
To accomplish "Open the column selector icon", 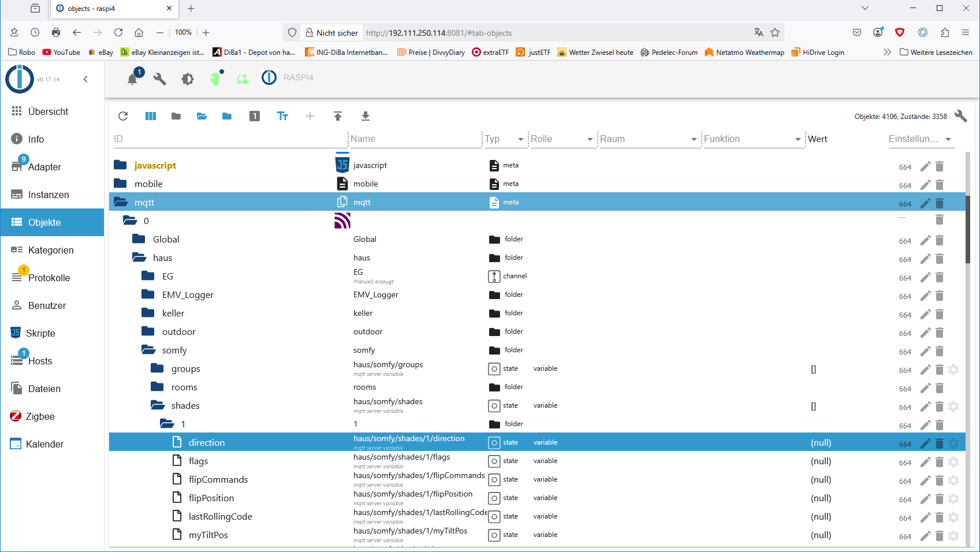I will pyautogui.click(x=151, y=116).
